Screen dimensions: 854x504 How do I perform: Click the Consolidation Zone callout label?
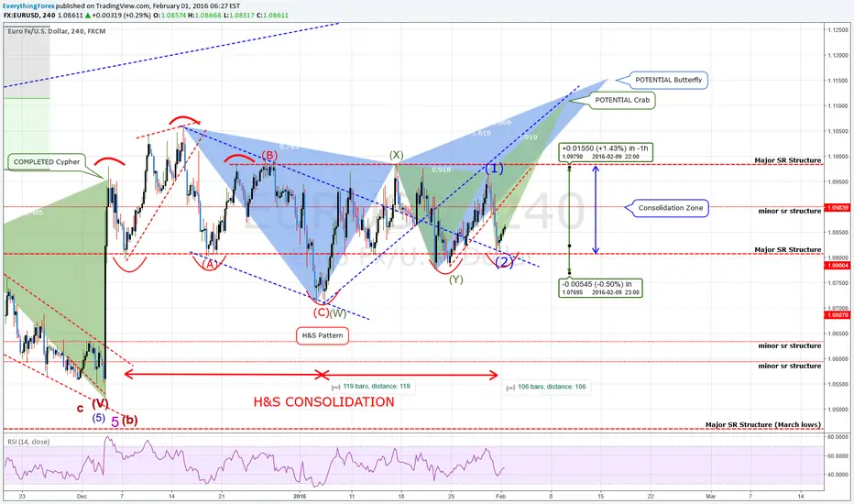click(x=671, y=208)
